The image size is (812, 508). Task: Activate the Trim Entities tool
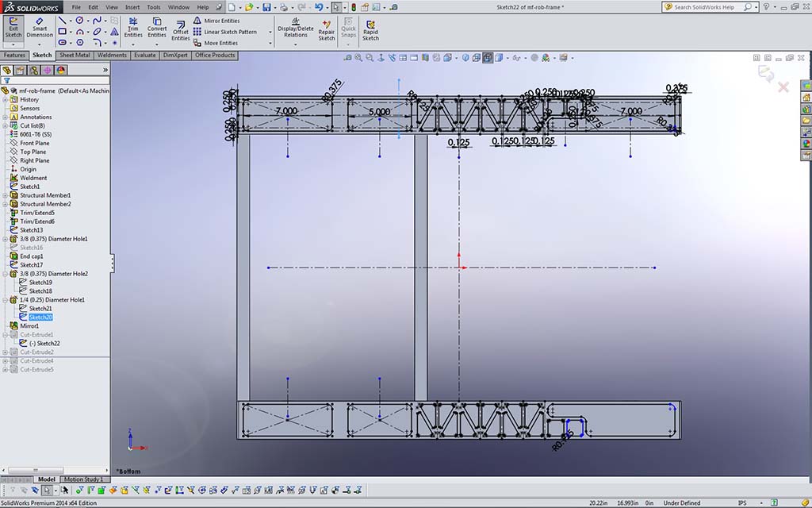pos(133,28)
